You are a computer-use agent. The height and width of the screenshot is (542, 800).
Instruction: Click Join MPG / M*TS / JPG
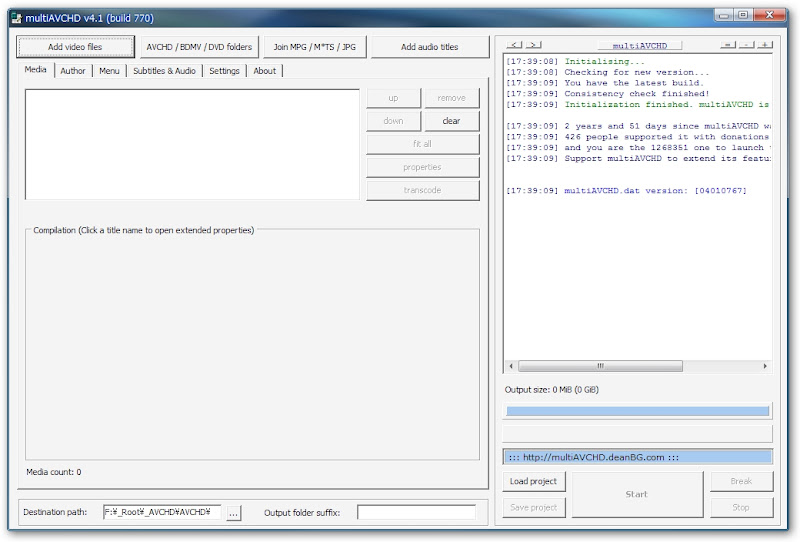(314, 46)
